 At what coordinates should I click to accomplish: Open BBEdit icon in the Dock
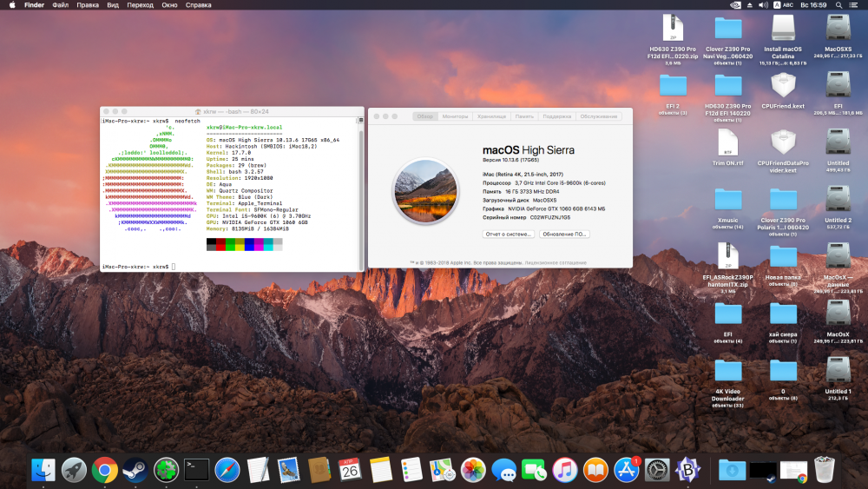tap(687, 470)
